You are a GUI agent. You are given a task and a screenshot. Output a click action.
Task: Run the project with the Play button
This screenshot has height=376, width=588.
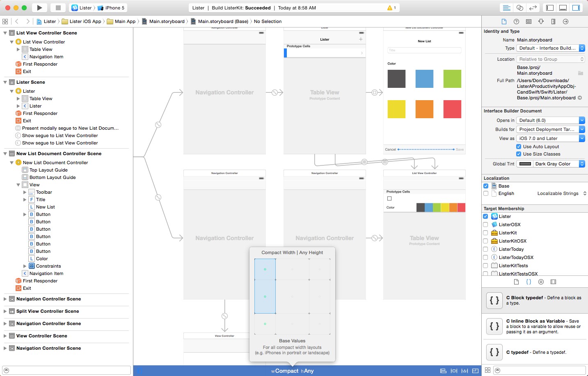coord(39,7)
